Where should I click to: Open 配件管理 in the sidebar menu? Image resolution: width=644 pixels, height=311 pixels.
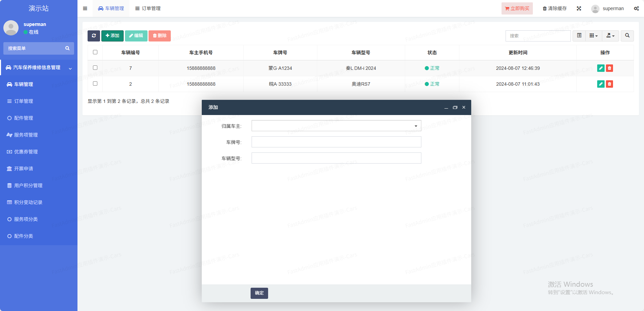[x=24, y=118]
